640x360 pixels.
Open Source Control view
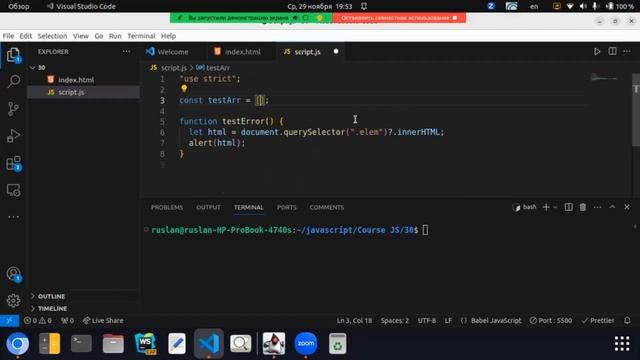click(x=13, y=109)
